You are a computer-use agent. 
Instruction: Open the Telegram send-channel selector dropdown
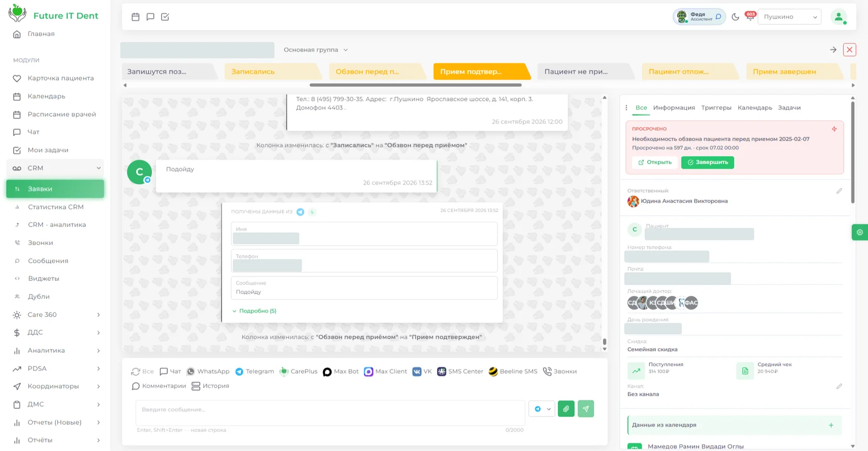click(x=542, y=409)
